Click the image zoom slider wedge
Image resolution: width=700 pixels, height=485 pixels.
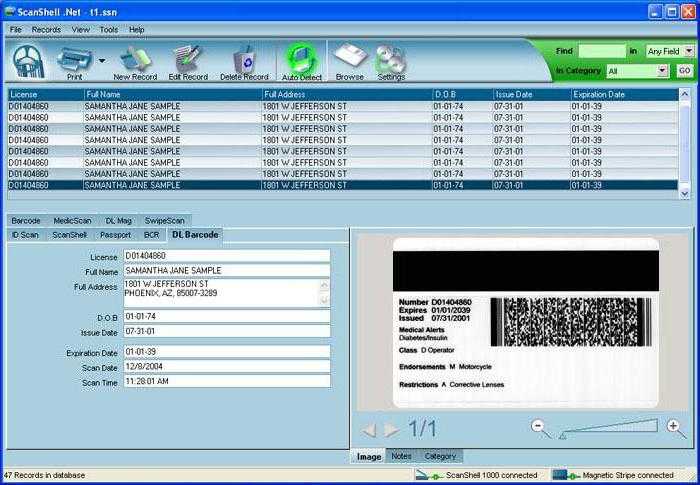[608, 428]
